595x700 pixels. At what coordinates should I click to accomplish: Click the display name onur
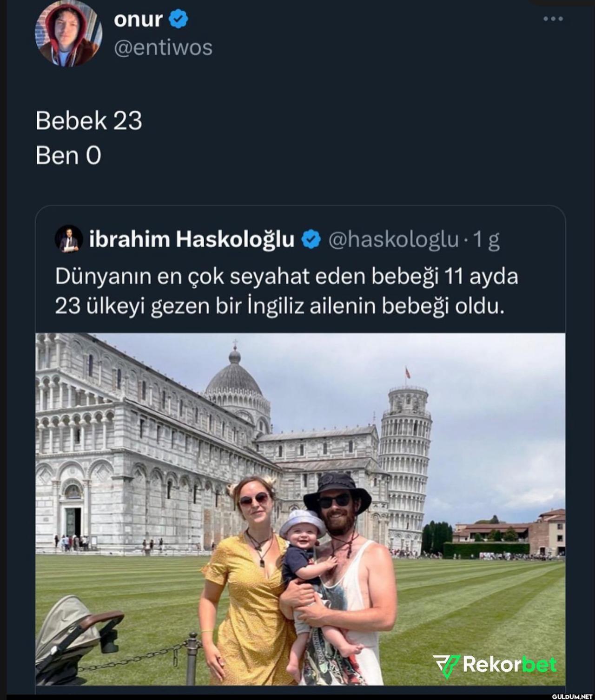[138, 20]
